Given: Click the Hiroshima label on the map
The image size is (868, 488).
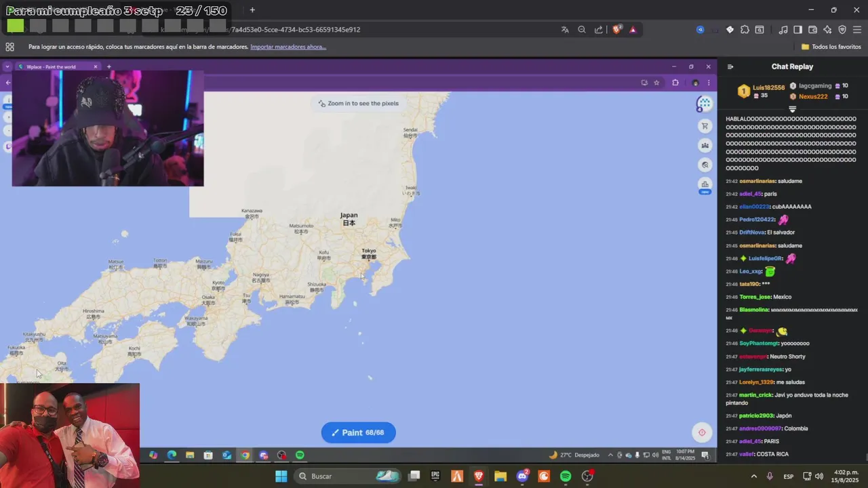Looking at the screenshot, I should point(93,314).
